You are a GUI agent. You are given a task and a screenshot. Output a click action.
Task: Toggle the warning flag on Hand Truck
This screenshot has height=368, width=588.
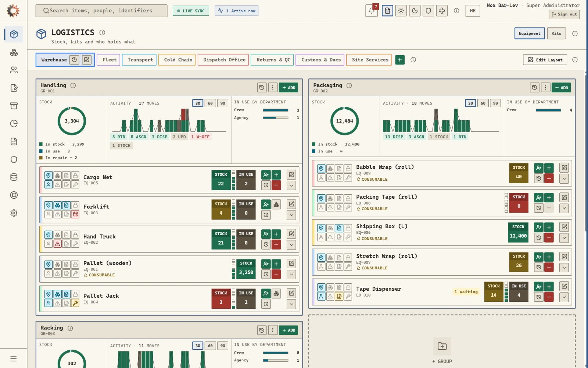click(x=57, y=244)
